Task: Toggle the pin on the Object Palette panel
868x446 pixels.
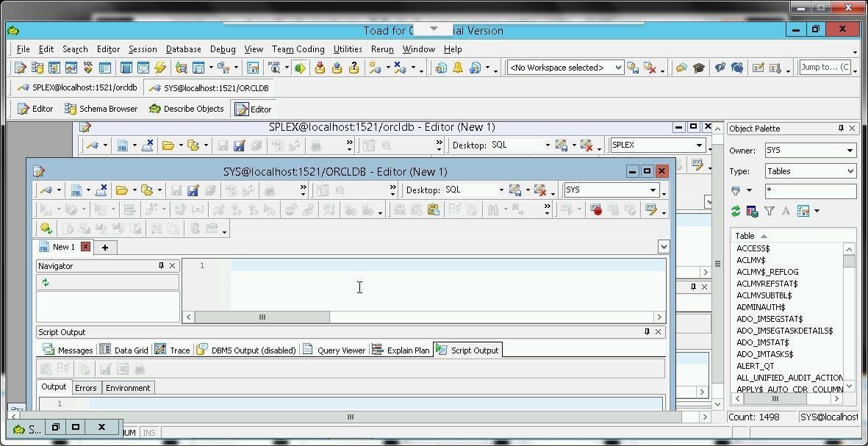Action: 841,129
